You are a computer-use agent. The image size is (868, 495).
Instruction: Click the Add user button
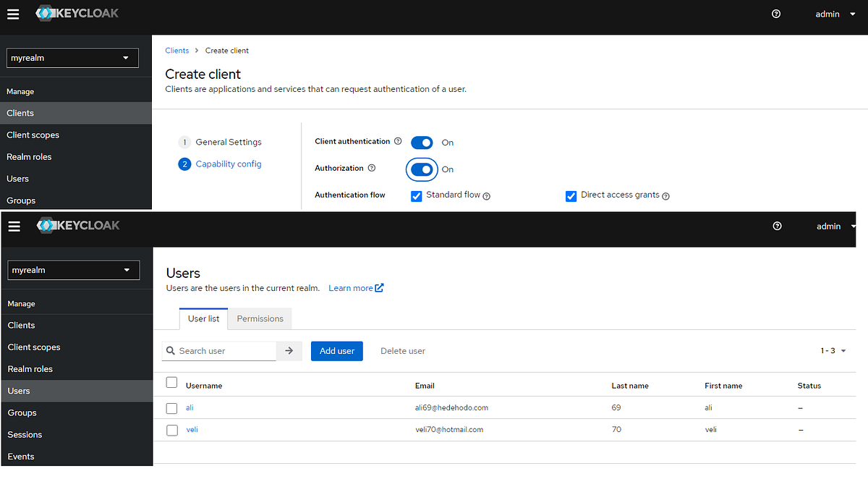tap(336, 350)
